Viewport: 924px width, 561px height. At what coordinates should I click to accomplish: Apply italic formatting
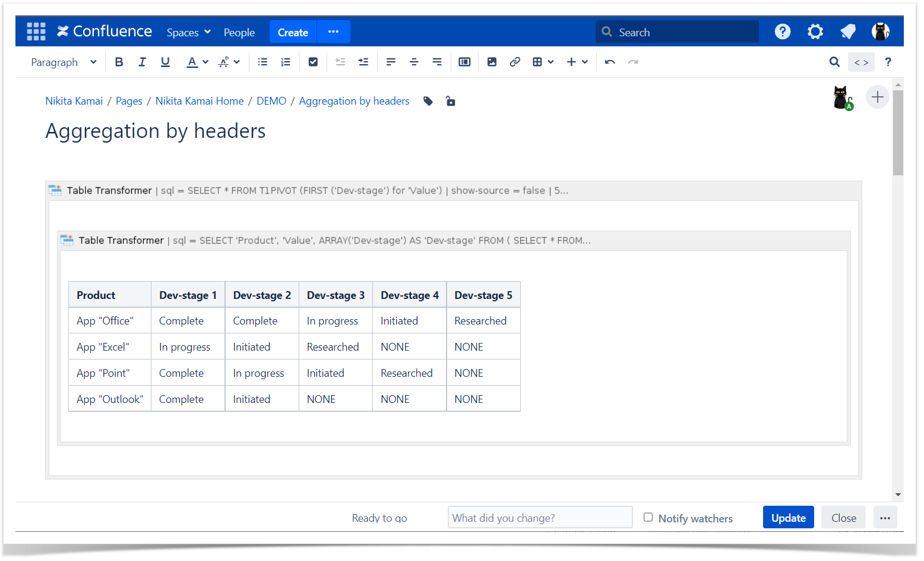(x=142, y=62)
